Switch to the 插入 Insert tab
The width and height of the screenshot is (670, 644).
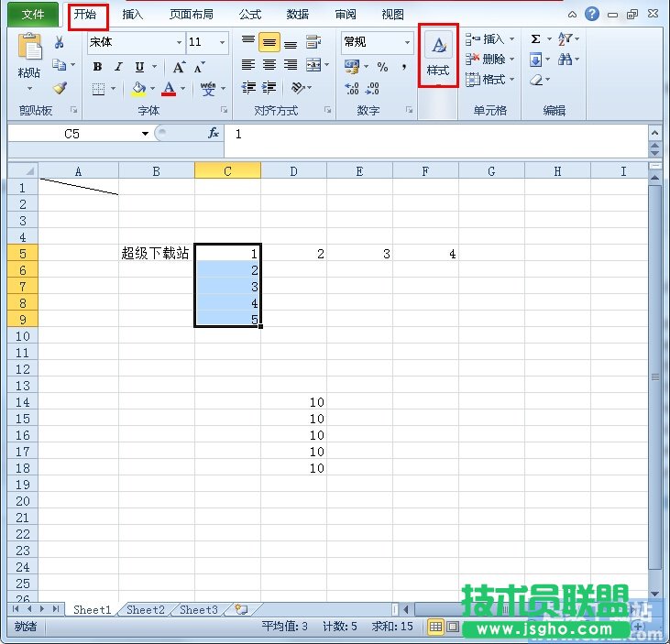pos(133,15)
